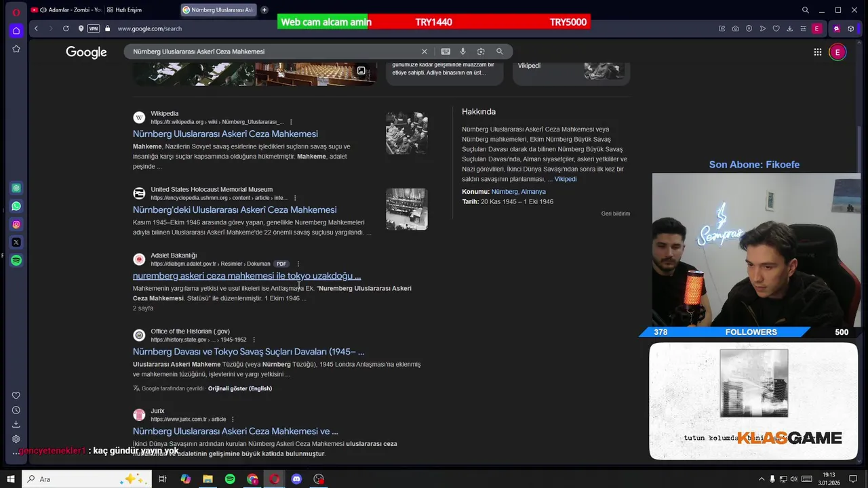868x488 pixels.
Task: Open WhatsApp in the sidebar
Action: click(x=16, y=206)
